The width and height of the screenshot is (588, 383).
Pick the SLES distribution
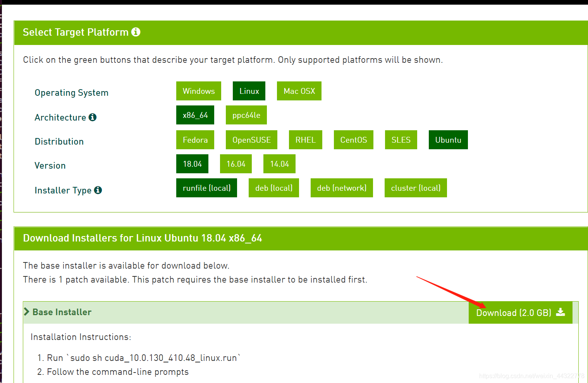click(x=401, y=140)
